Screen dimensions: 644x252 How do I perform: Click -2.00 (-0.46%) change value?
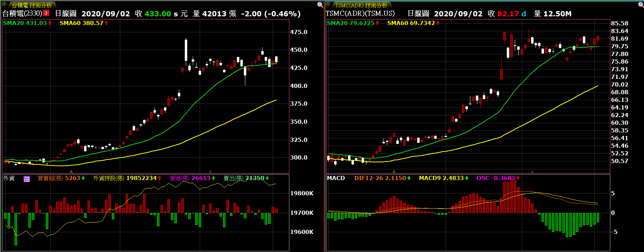[271, 14]
